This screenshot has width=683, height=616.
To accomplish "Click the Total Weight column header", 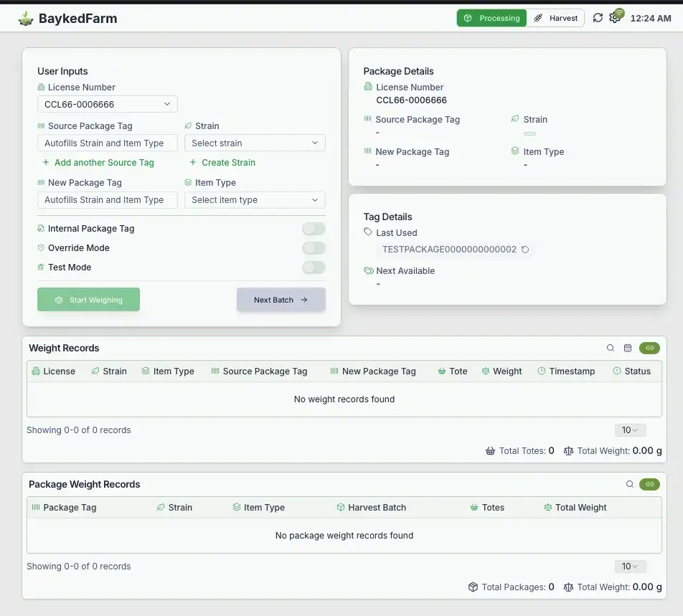I will (x=575, y=508).
